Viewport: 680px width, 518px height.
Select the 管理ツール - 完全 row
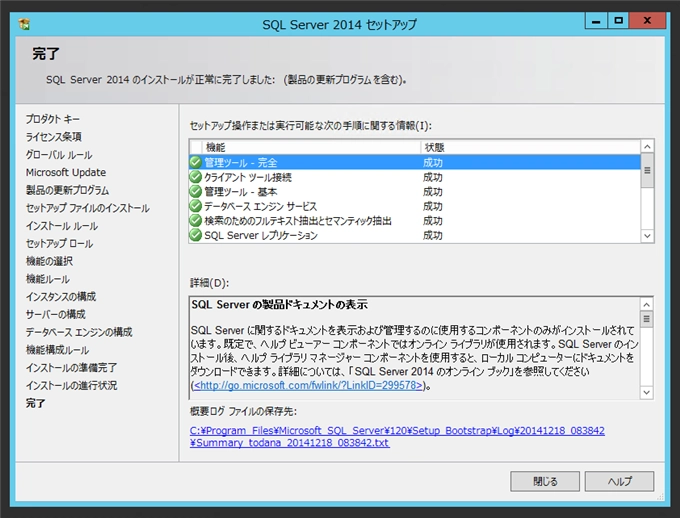[415, 163]
